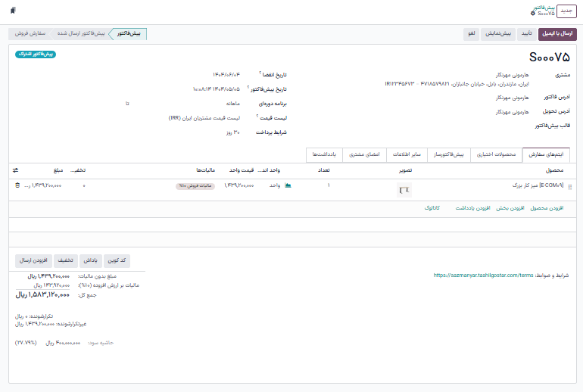Click the product image placeholder in row

click(x=404, y=189)
